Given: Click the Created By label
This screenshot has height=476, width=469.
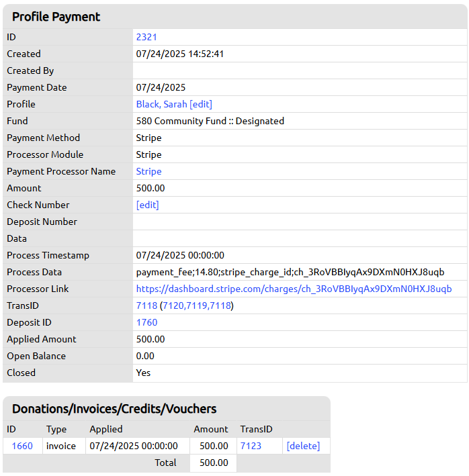Looking at the screenshot, I should [30, 70].
